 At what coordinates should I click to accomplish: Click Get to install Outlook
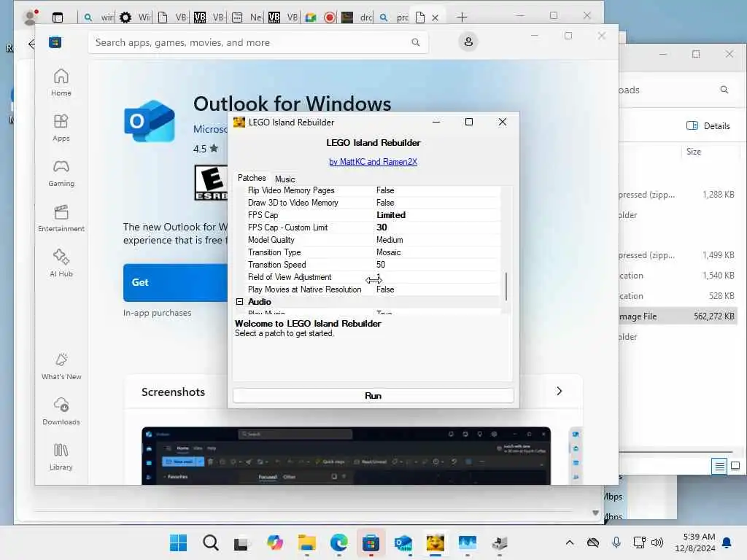[x=175, y=282]
